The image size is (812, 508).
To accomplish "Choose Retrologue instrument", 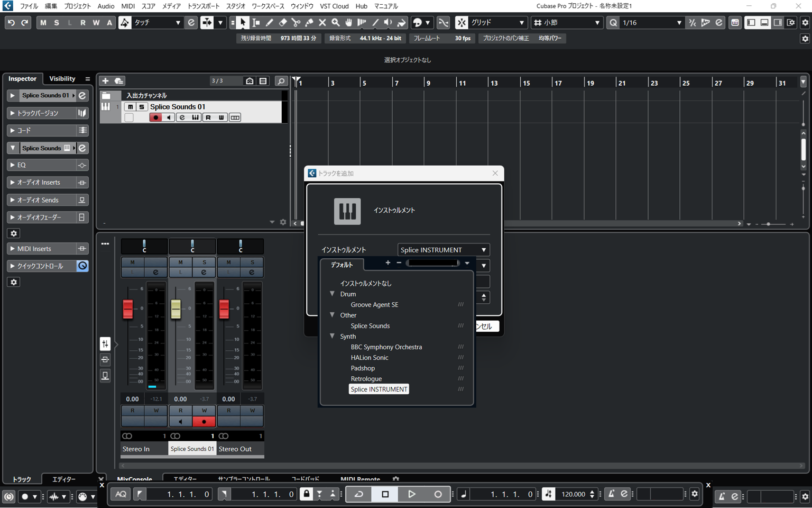I will click(x=366, y=379).
